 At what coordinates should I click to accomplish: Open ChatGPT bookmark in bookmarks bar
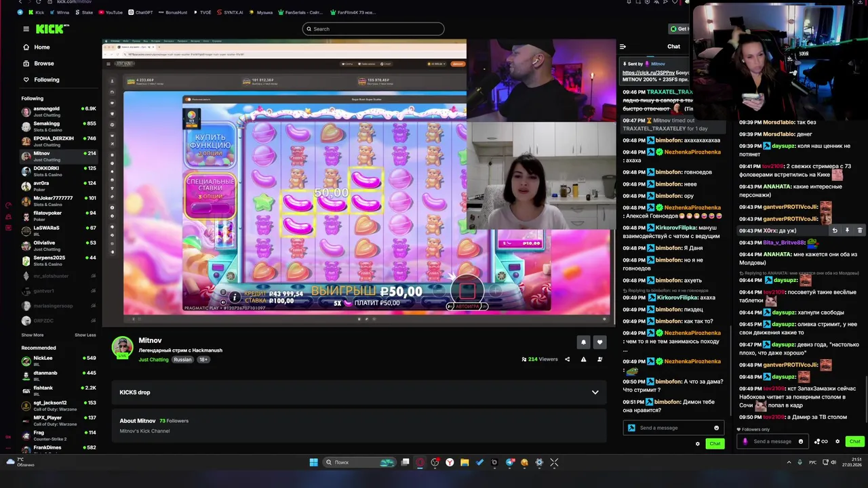tap(140, 12)
